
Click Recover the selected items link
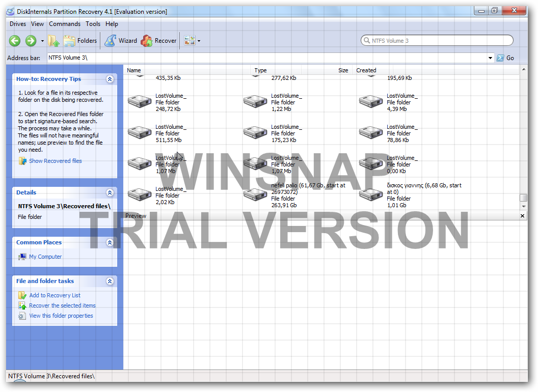62,305
